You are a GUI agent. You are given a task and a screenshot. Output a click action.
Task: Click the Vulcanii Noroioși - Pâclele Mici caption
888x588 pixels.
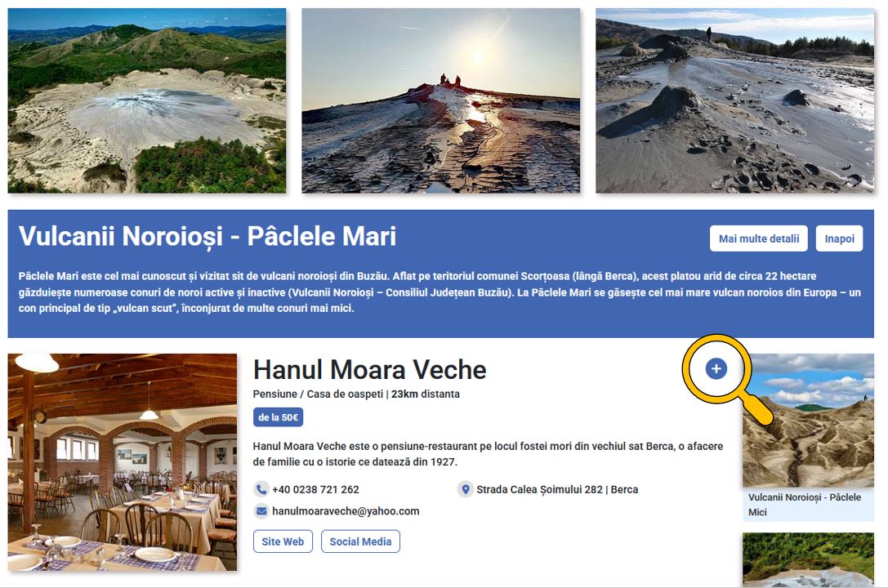[x=804, y=505]
